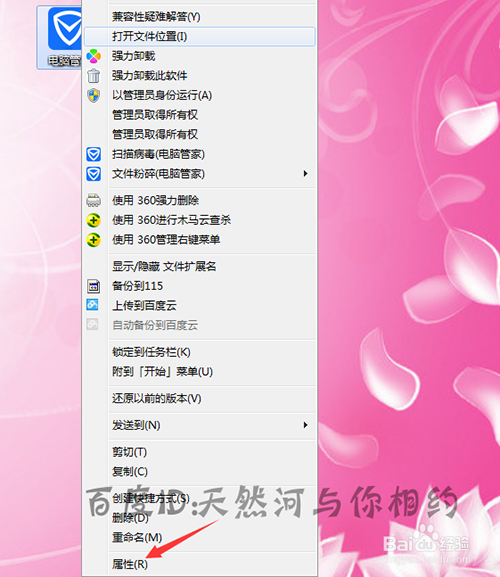Open the 发送到(N) entry
Viewport: 500px width, 577px height.
[x=200, y=425]
